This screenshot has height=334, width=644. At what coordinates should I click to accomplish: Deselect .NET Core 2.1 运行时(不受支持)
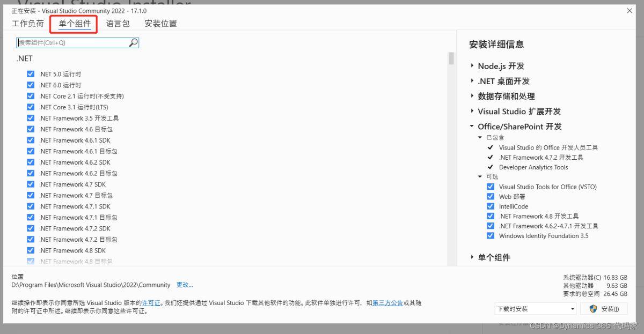click(x=31, y=96)
